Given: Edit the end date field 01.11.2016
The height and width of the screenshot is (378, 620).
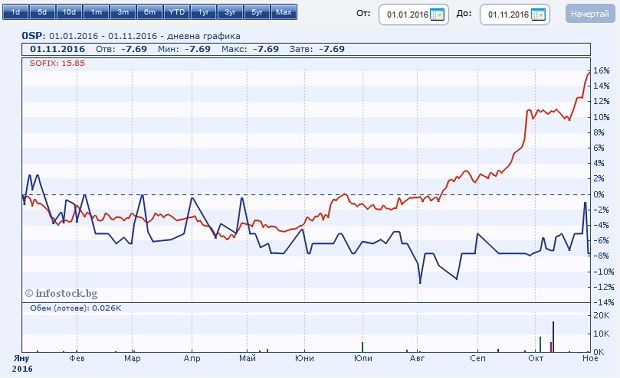Looking at the screenshot, I should pyautogui.click(x=508, y=15).
